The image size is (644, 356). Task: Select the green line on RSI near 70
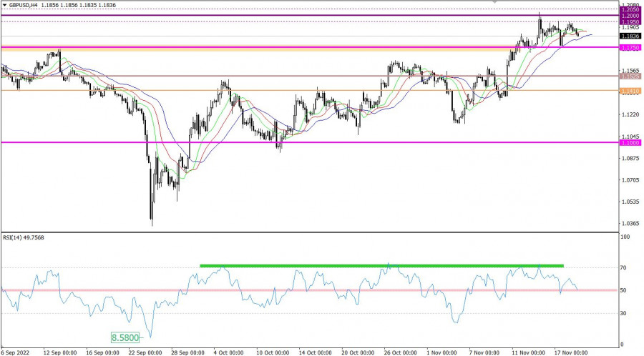[381, 266]
